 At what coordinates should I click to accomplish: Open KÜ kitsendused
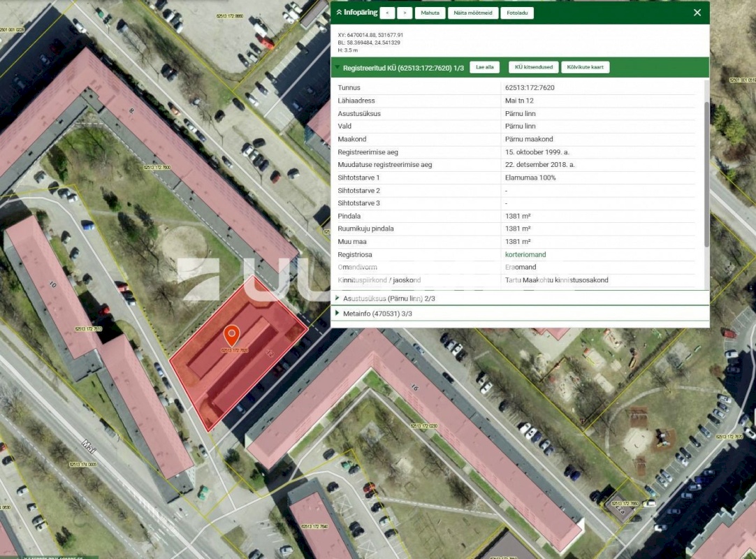click(x=534, y=67)
